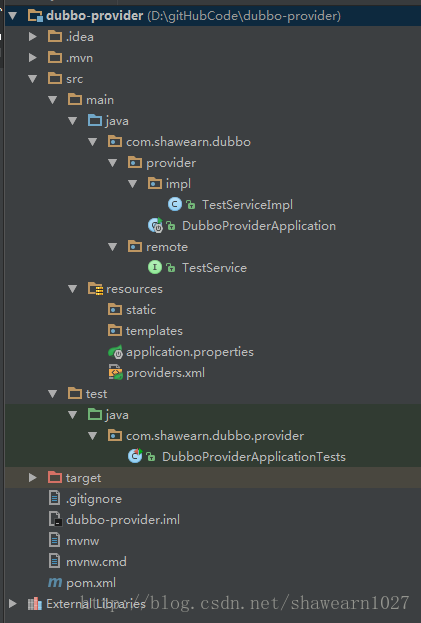The width and height of the screenshot is (421, 623).
Task: Select the mvnw file
Action: tap(83, 541)
